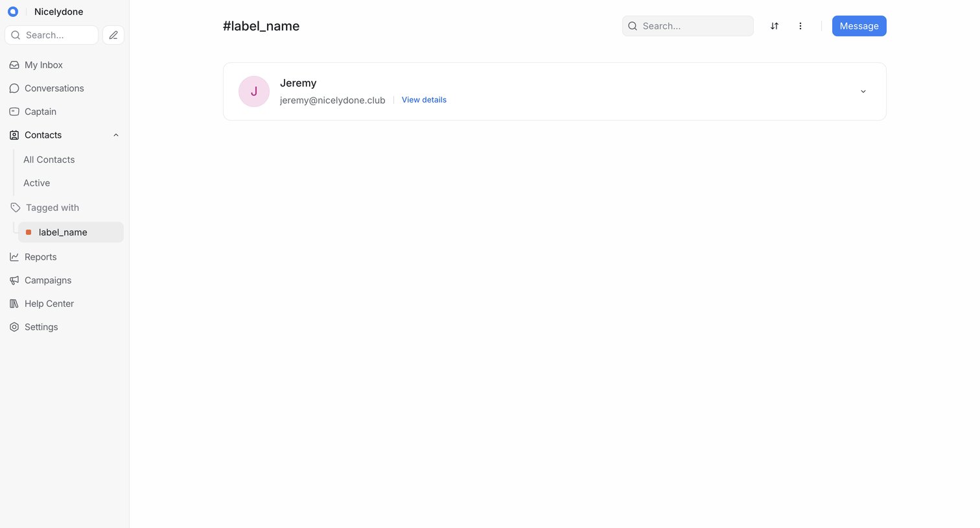Open Help Center section

49,304
